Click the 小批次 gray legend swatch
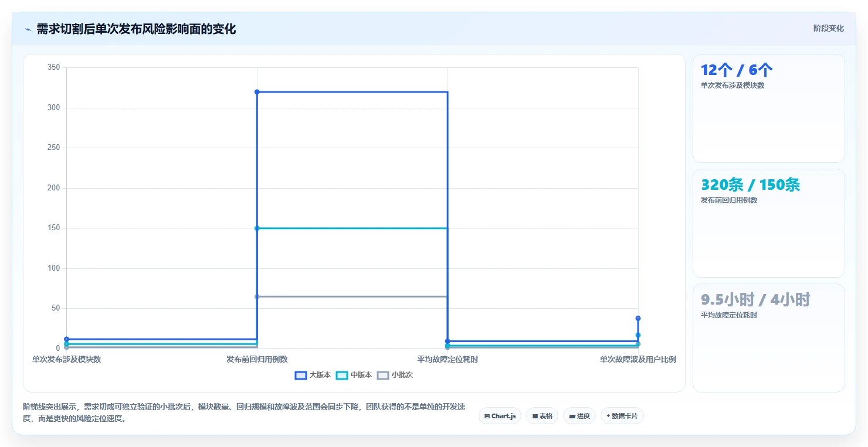 click(382, 376)
